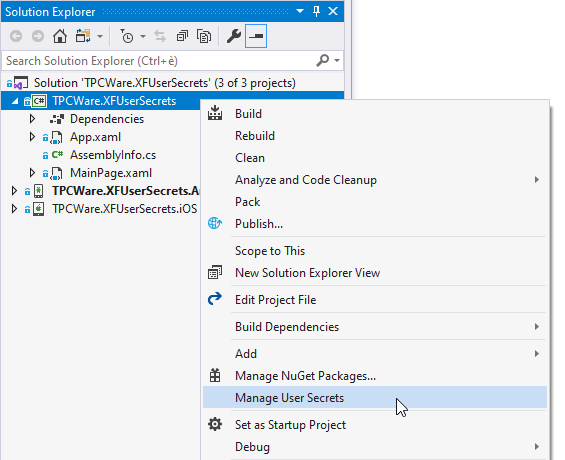Open the Debug submenu

(375, 447)
